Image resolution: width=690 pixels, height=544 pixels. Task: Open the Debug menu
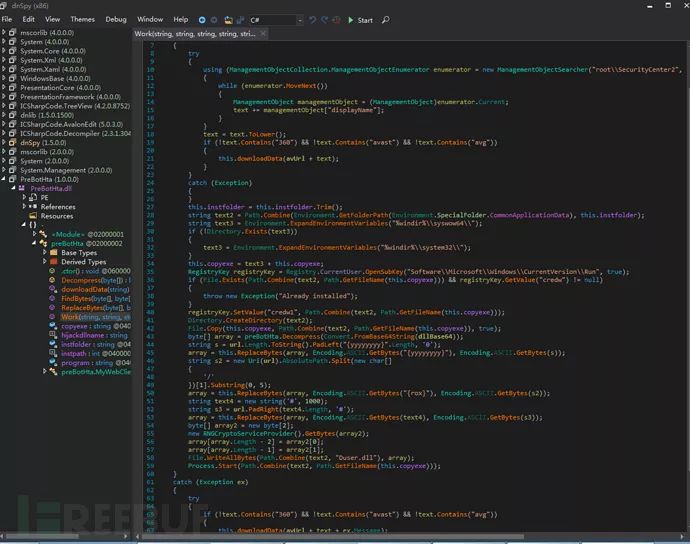click(x=116, y=19)
